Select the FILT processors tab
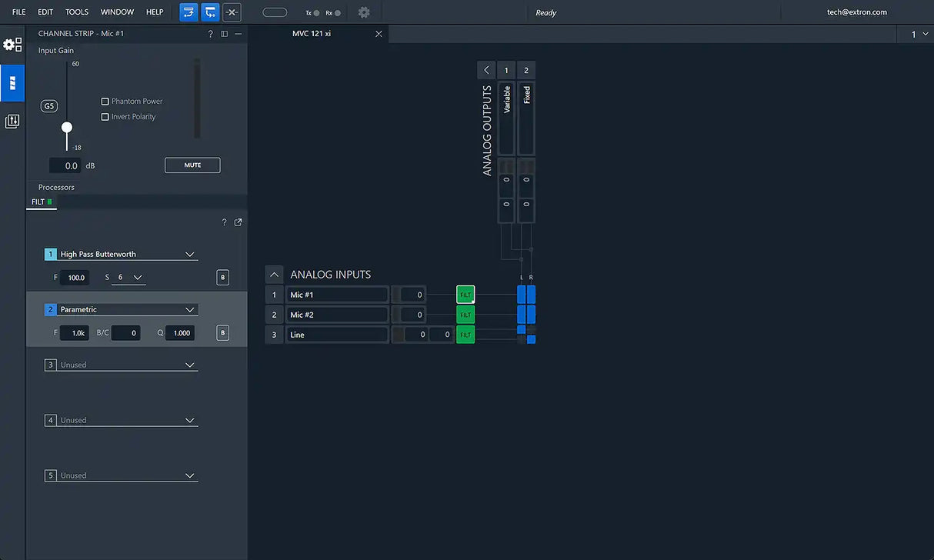Image resolution: width=934 pixels, height=560 pixels. 42,202
